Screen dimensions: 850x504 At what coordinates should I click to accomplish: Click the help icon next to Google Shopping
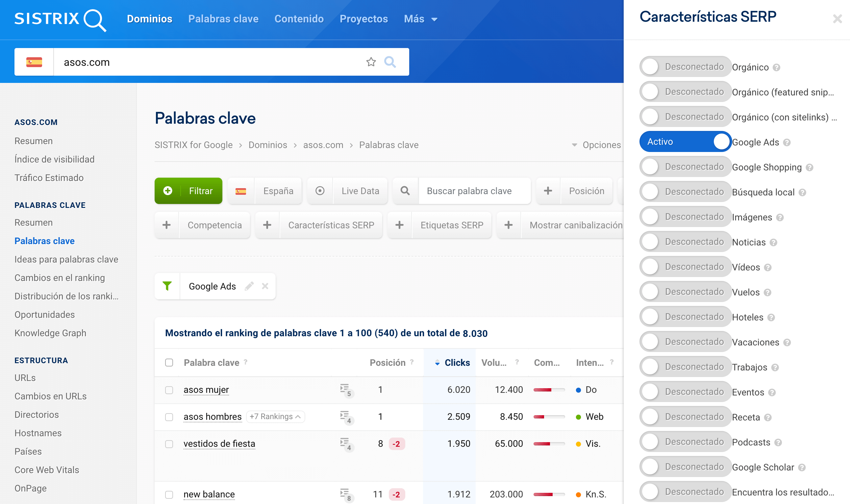[x=810, y=167]
